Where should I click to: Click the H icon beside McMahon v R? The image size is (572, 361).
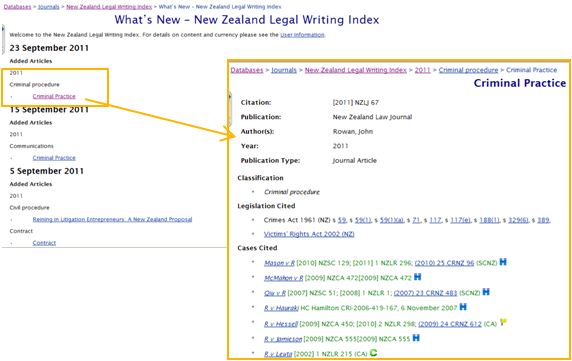pyautogui.click(x=417, y=277)
